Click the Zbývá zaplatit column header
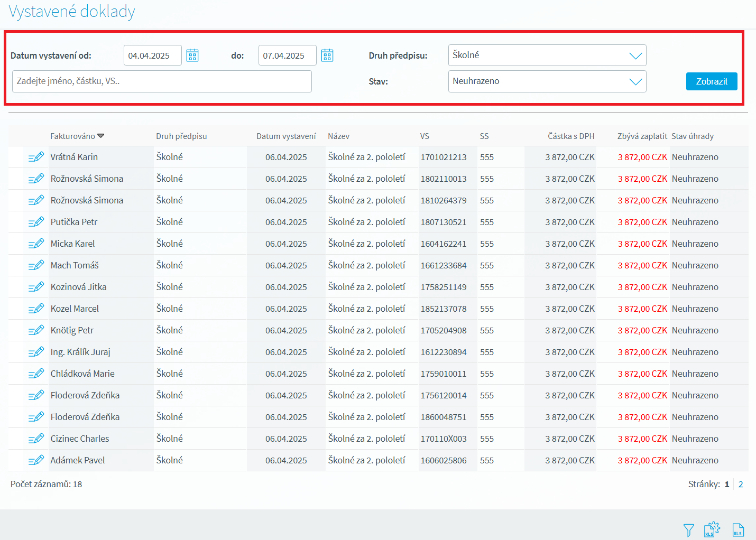The height and width of the screenshot is (540, 756). click(x=642, y=136)
